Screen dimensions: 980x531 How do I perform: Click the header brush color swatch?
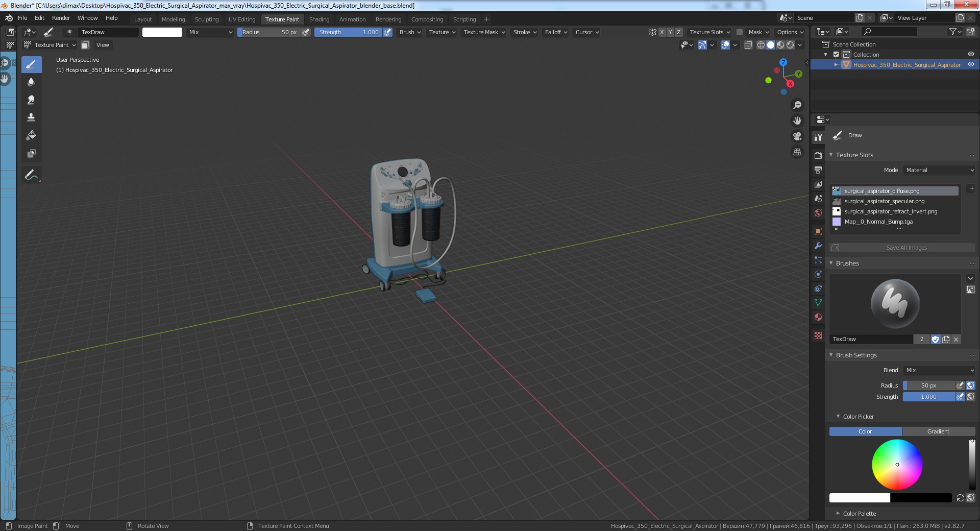pyautogui.click(x=162, y=32)
